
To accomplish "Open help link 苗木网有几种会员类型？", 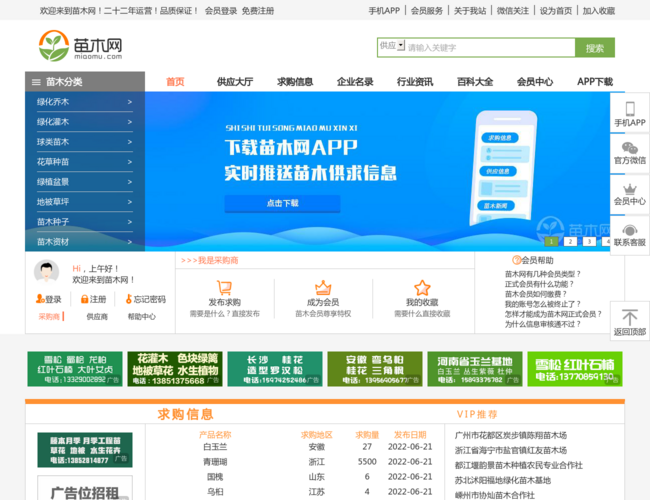I will 543,274.
